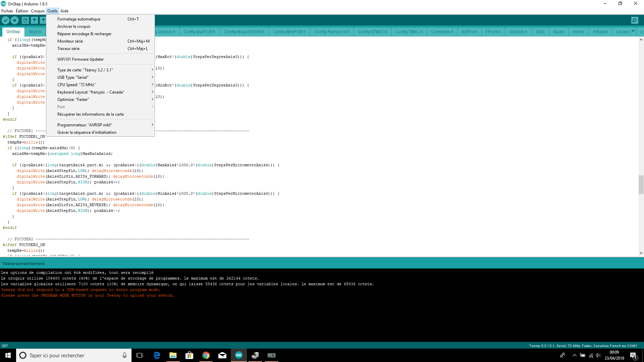Screen dimensions: 644x362
Task: Click the network Wi-Fi tray icon
Action: tap(591, 355)
